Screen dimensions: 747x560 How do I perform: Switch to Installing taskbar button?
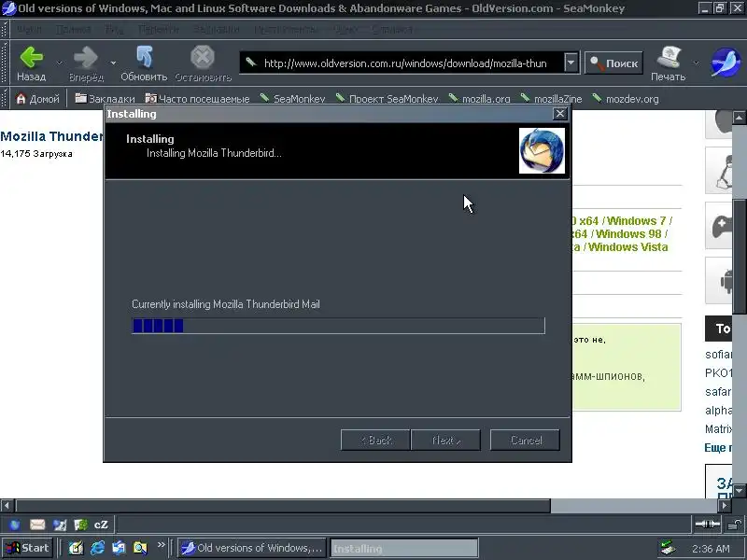point(404,549)
